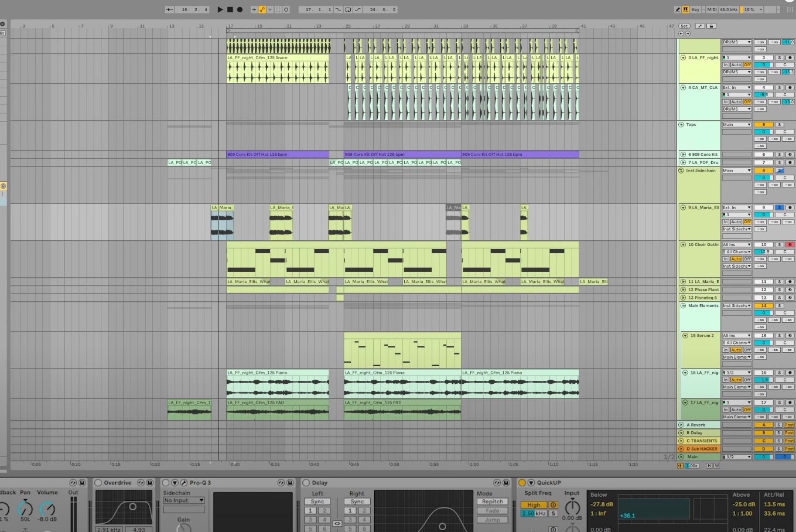The width and height of the screenshot is (796, 532).
Task: Select Fade delay mode
Action: [x=493, y=511]
